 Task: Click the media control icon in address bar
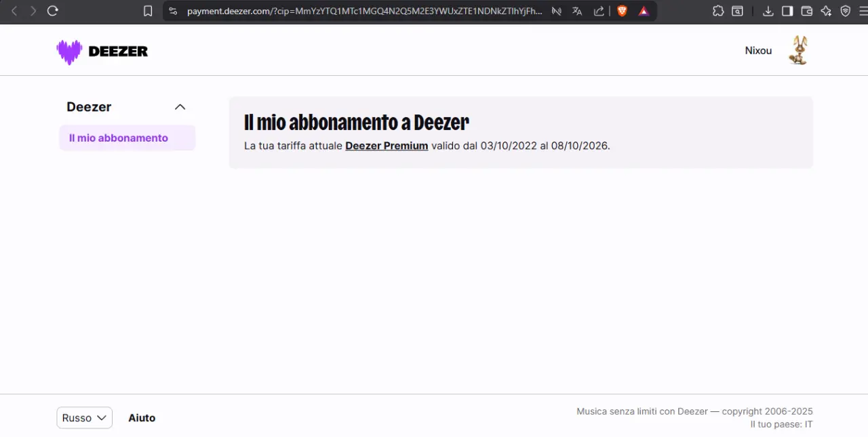click(556, 11)
